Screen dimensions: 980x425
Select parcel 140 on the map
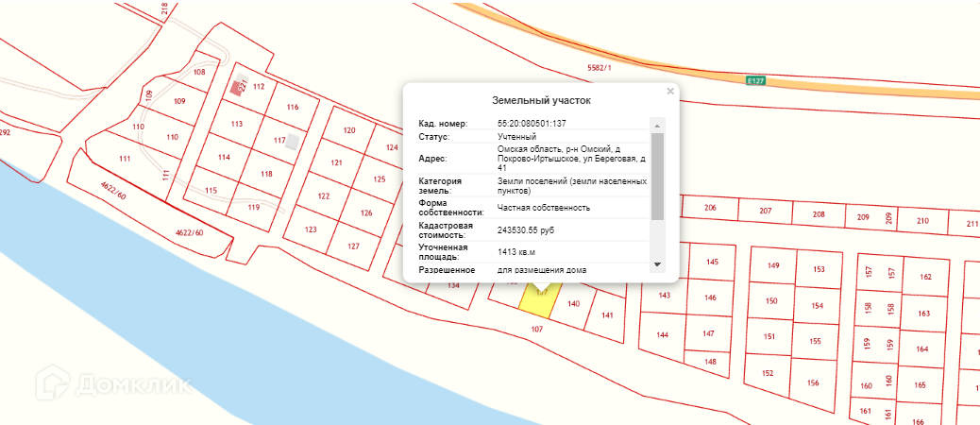tap(573, 304)
